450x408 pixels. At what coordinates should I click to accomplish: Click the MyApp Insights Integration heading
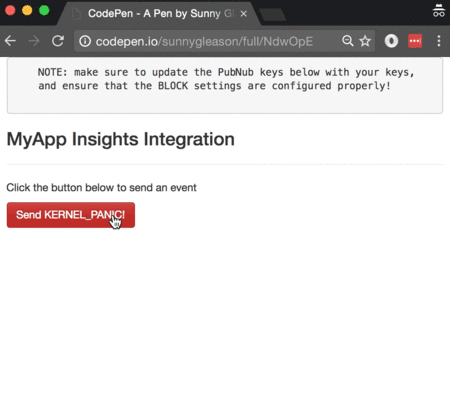pos(121,139)
